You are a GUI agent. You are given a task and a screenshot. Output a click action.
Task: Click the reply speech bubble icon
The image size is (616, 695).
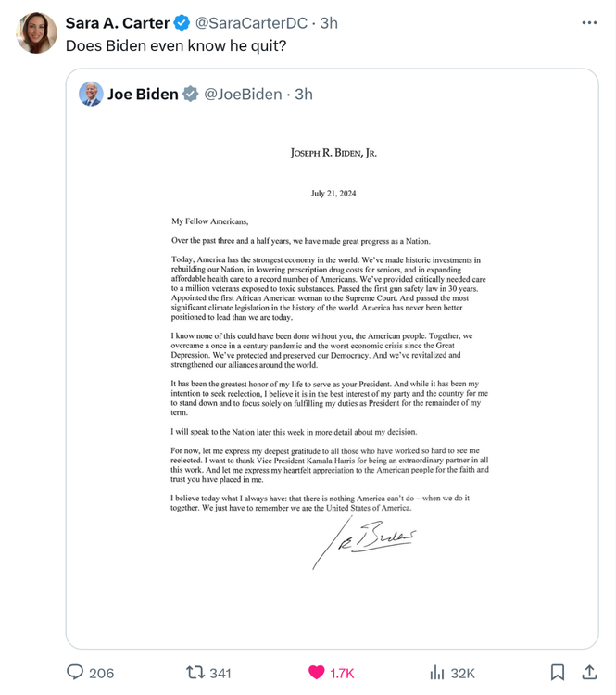pyautogui.click(x=75, y=672)
